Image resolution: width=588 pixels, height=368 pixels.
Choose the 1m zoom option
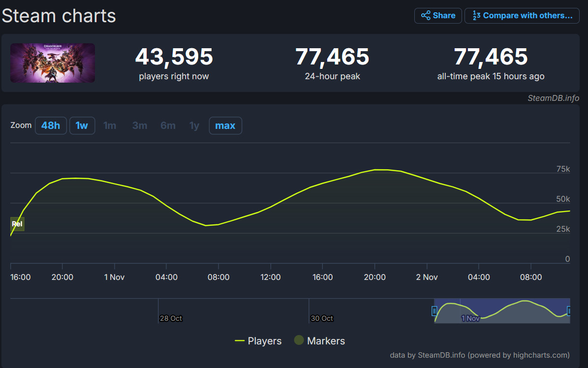(110, 125)
